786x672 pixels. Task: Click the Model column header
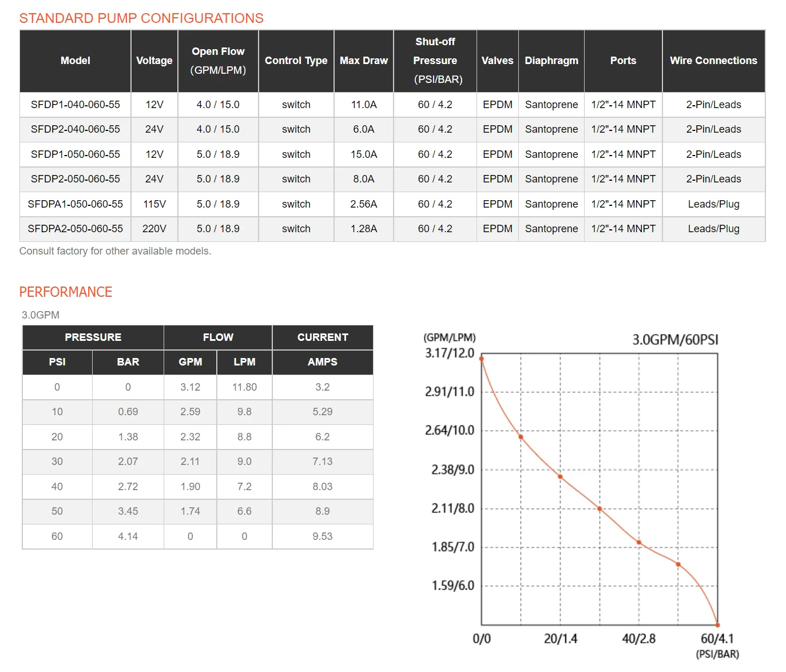coord(76,61)
